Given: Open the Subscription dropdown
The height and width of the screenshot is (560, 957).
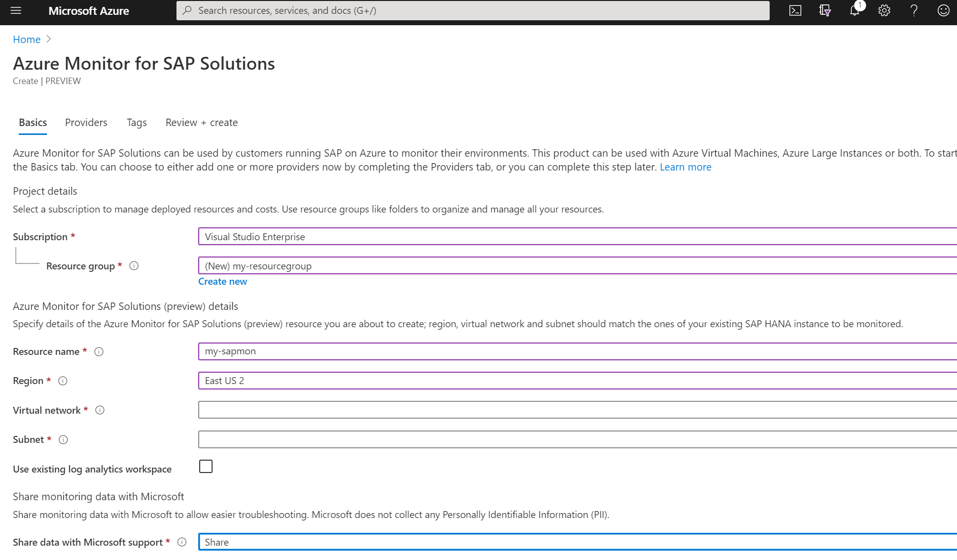Looking at the screenshot, I should point(577,237).
